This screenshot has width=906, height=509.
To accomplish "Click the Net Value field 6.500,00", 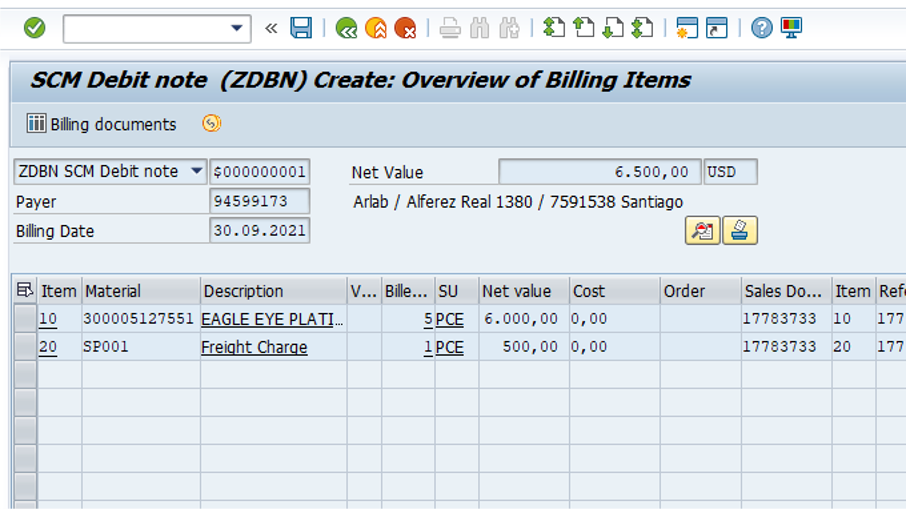I will [x=600, y=172].
